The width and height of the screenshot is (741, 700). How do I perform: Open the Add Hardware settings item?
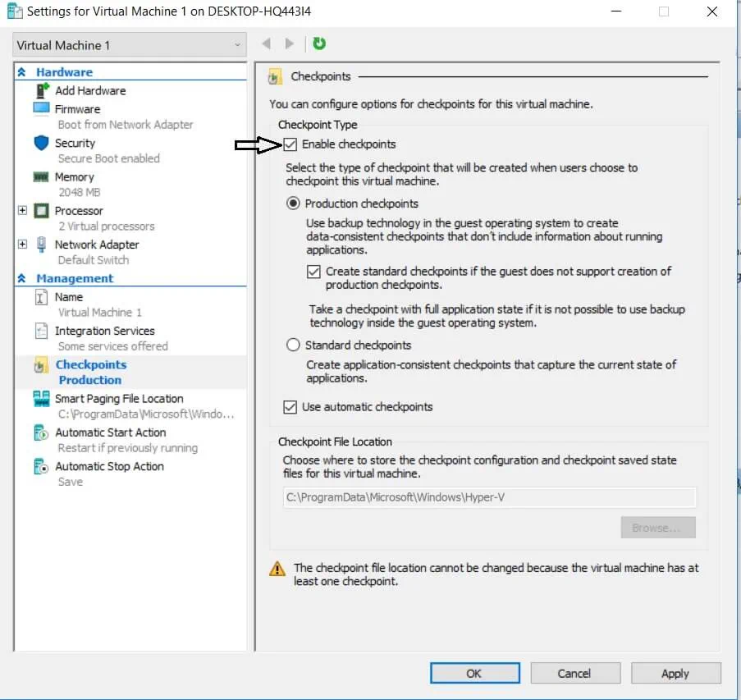coord(90,91)
